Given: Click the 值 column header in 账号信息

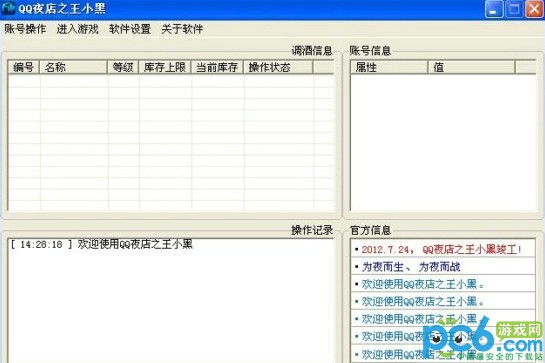Looking at the screenshot, I should 472,67.
